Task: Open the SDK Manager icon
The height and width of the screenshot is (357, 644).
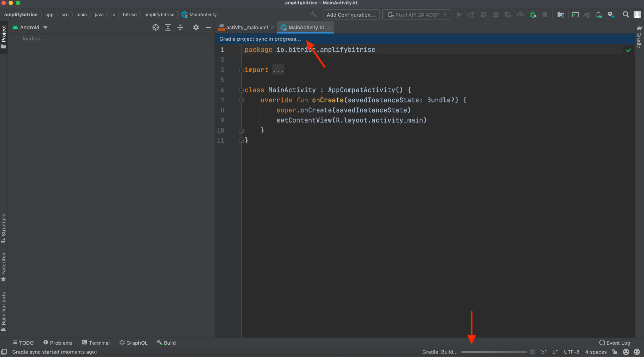Action: point(611,14)
